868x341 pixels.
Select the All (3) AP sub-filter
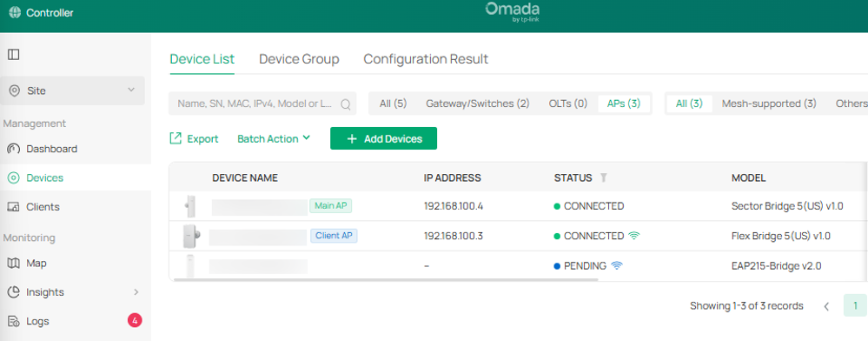point(689,104)
